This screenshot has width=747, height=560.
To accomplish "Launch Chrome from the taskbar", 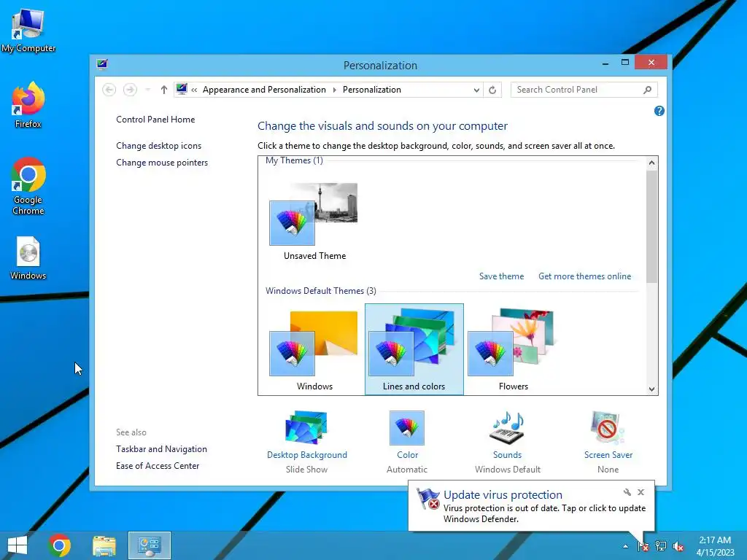I will tap(59, 545).
